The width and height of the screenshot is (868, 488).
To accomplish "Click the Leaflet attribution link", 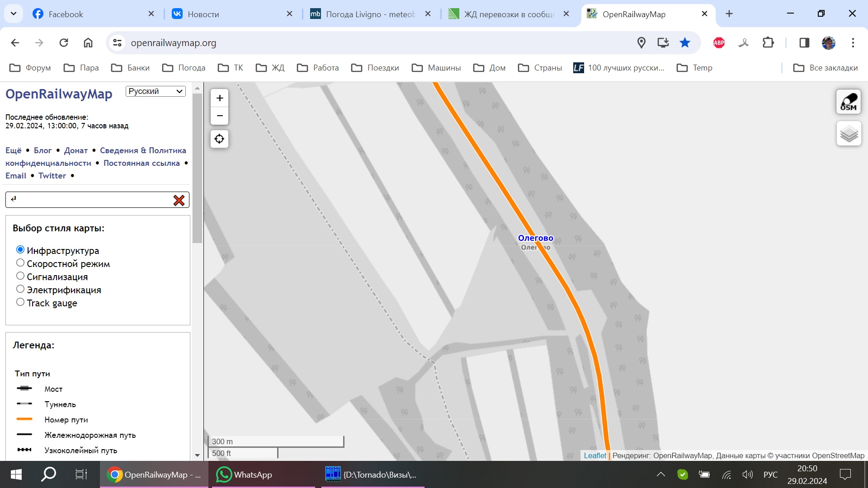I will tap(594, 455).
